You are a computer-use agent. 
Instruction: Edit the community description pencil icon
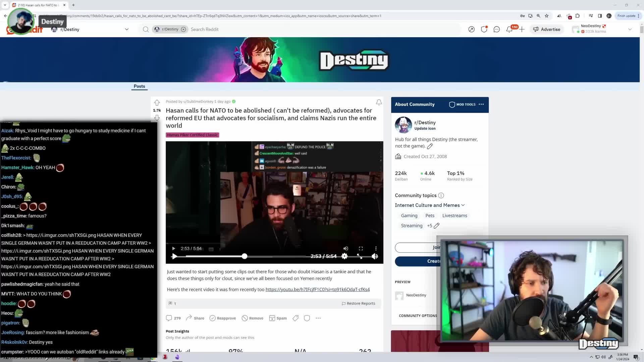click(x=430, y=146)
